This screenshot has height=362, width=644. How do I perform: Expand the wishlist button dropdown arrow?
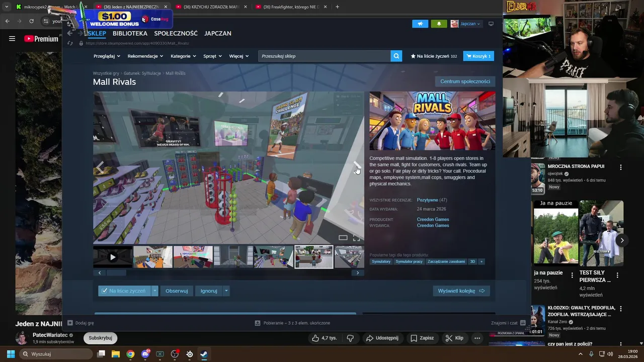[155, 291]
